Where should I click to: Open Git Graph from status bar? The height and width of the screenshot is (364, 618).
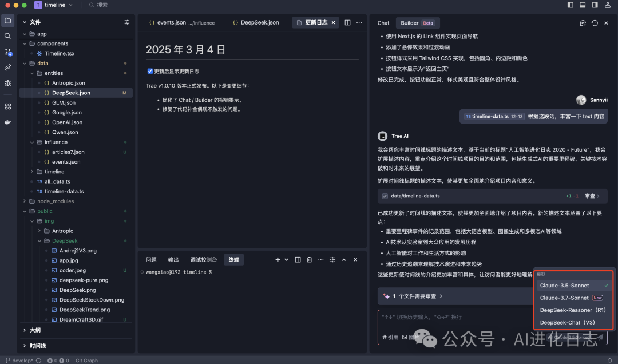tap(87, 361)
